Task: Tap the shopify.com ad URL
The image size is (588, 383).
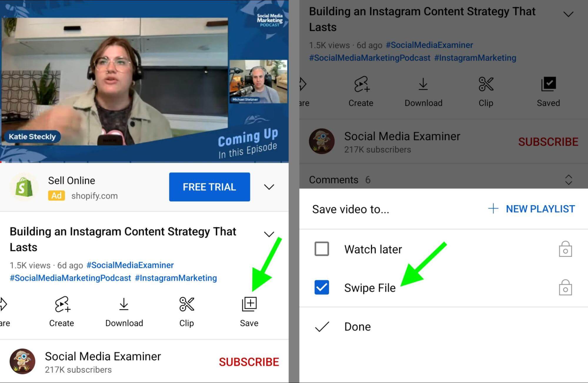Action: point(94,196)
